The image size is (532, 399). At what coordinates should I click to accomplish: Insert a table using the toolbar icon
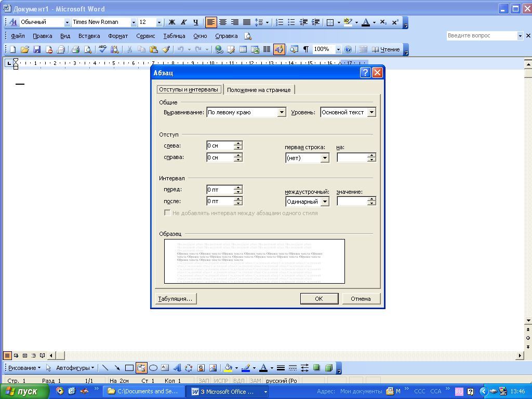(243, 49)
